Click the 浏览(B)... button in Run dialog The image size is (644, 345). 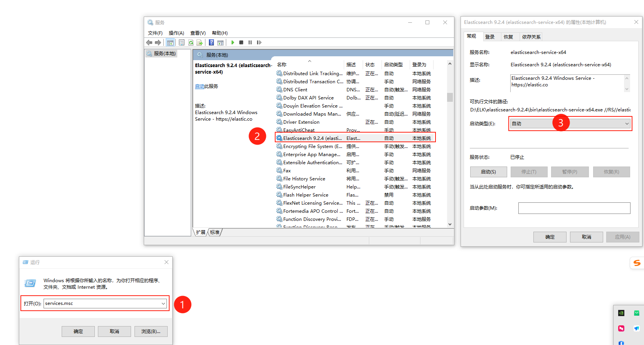coord(151,332)
